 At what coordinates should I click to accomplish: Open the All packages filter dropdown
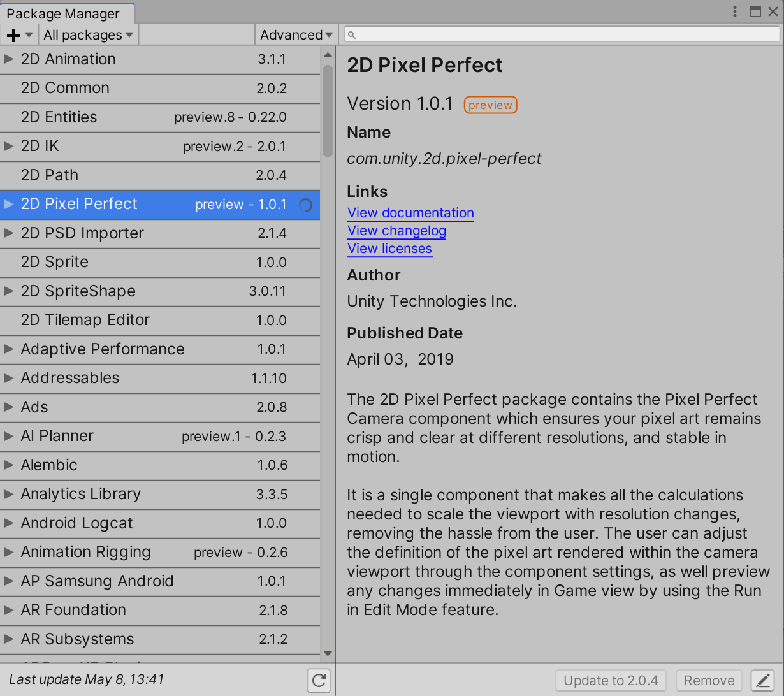tap(89, 35)
